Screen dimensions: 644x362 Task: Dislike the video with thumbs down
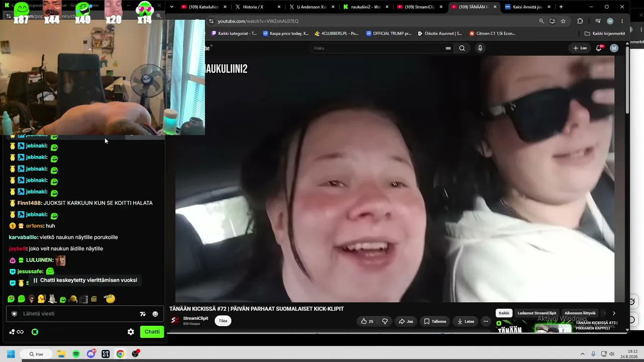[x=385, y=321]
